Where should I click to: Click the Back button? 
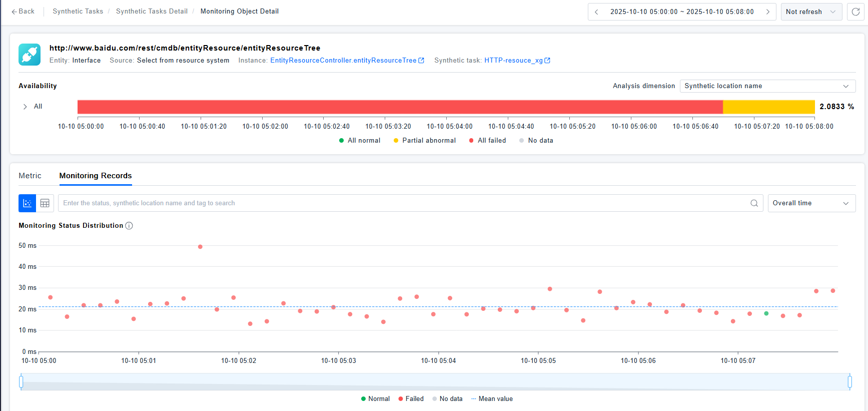pyautogui.click(x=23, y=12)
